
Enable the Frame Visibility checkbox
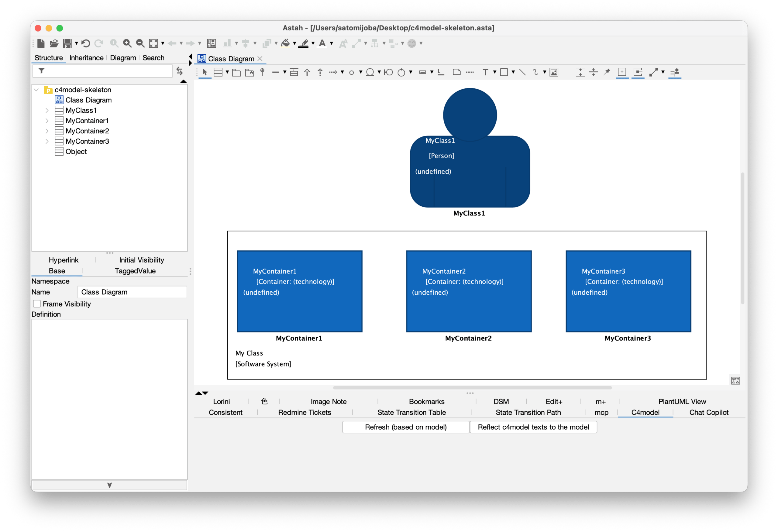point(37,304)
